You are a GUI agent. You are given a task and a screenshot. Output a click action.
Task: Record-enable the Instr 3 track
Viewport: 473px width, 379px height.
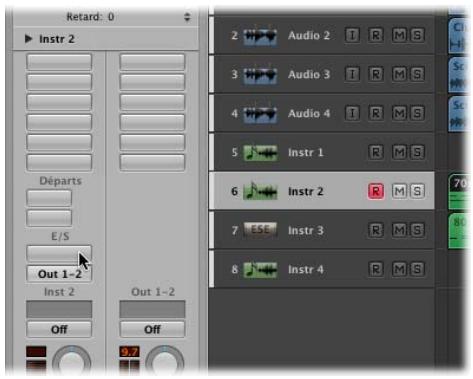coord(376,230)
